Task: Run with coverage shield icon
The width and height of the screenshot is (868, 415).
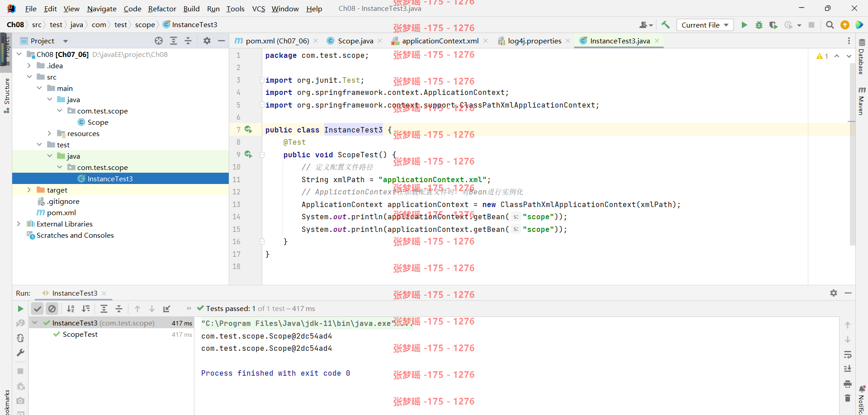Action: pos(774,25)
